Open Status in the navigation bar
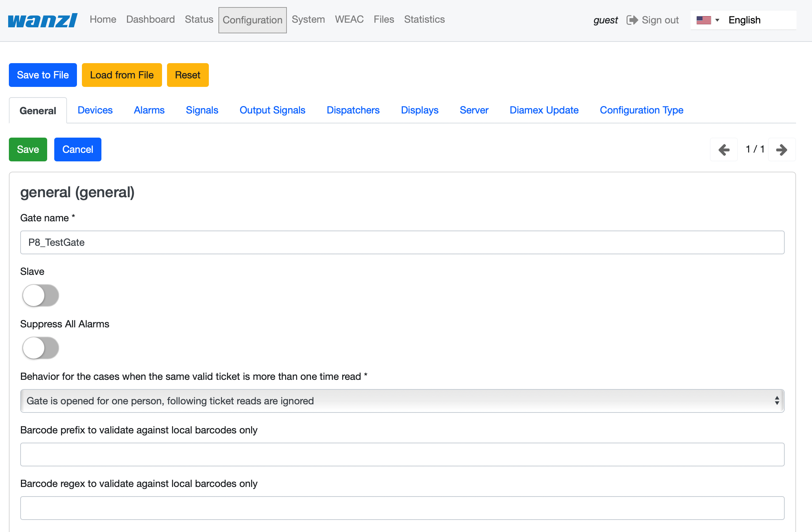Image resolution: width=812 pixels, height=532 pixels. 199,20
